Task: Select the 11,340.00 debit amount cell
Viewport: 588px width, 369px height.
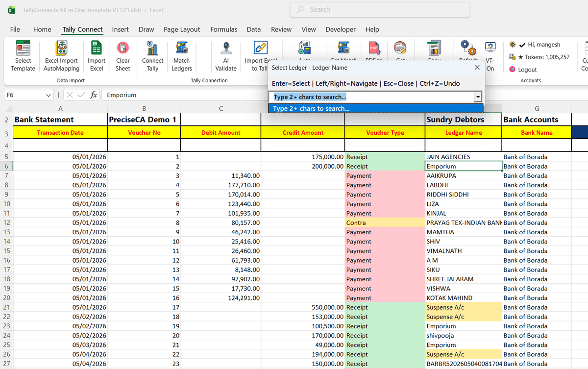Action: [220, 175]
